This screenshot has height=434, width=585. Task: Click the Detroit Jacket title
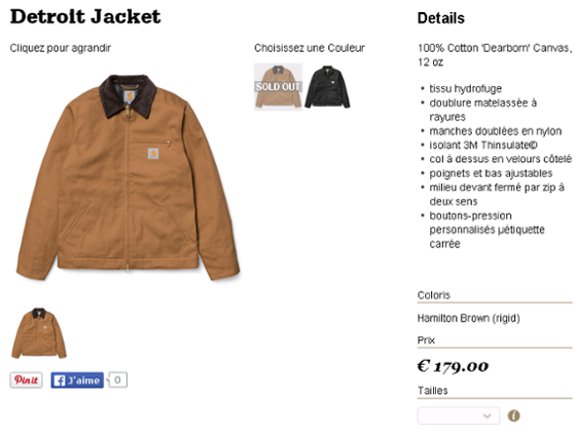point(85,17)
